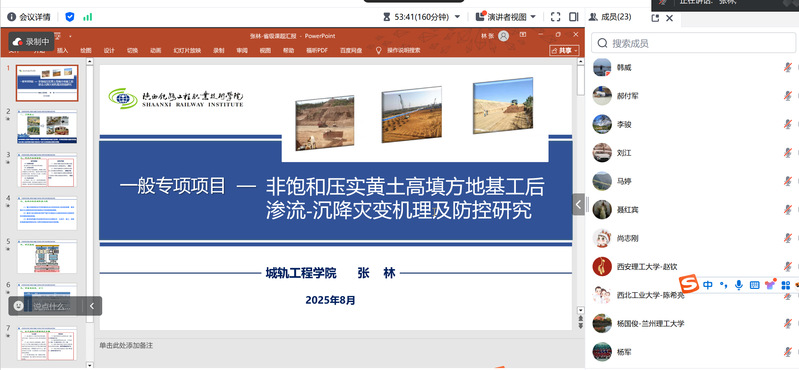Expand the meeting timer dropdown
Viewport: 799px width, 370px height.
(x=457, y=17)
